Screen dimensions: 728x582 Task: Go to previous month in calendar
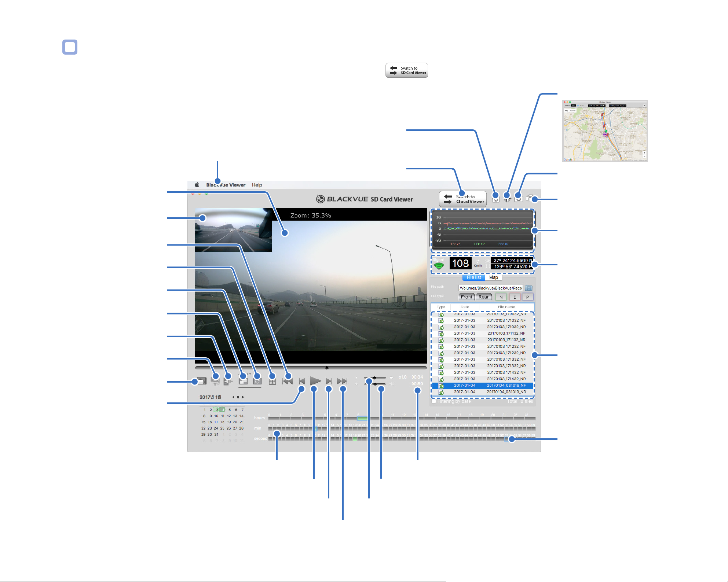click(233, 397)
